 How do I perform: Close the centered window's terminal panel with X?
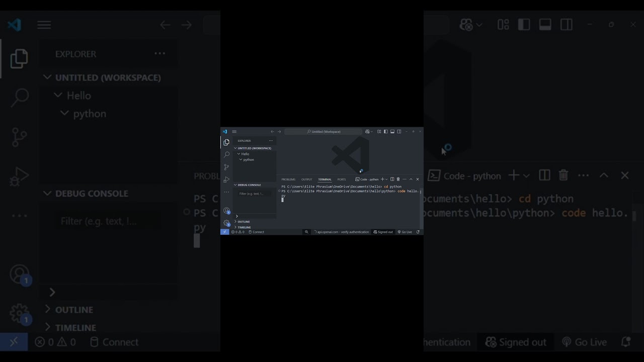point(418,179)
